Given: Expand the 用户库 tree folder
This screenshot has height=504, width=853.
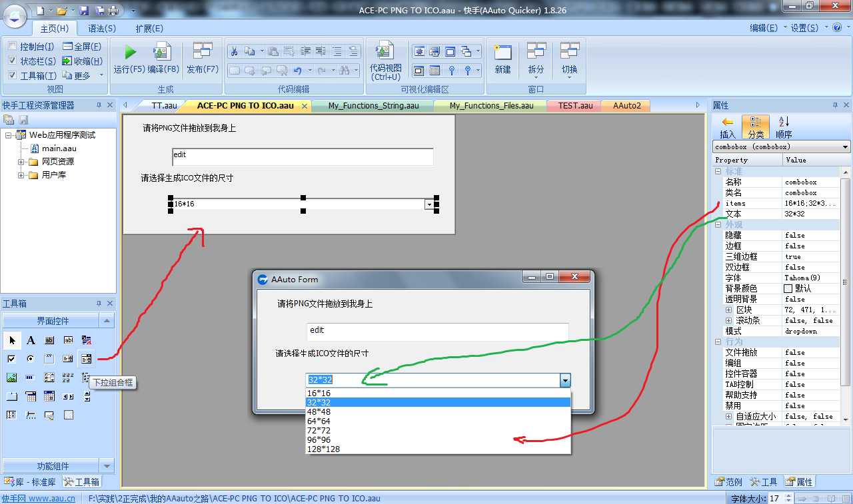Looking at the screenshot, I should (21, 175).
